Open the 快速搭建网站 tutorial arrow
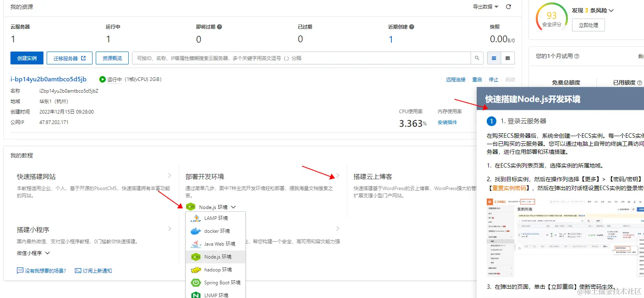Image resolution: width=644 pixels, height=298 pixels. [169, 176]
